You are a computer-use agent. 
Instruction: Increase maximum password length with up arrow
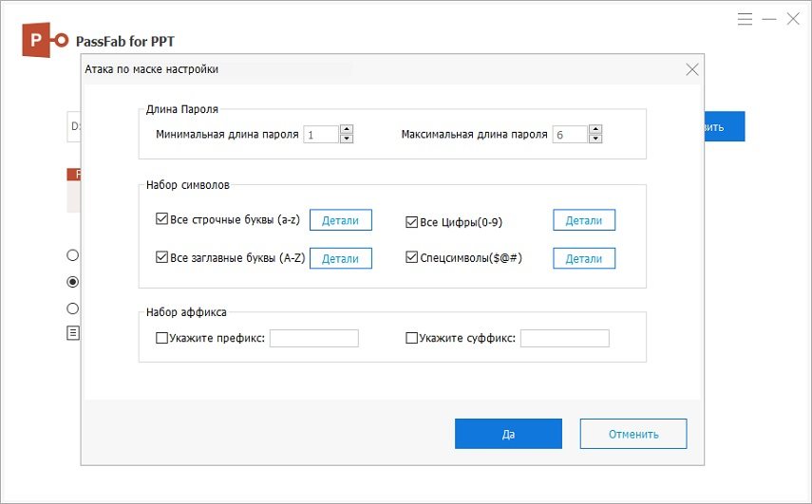[x=595, y=129]
